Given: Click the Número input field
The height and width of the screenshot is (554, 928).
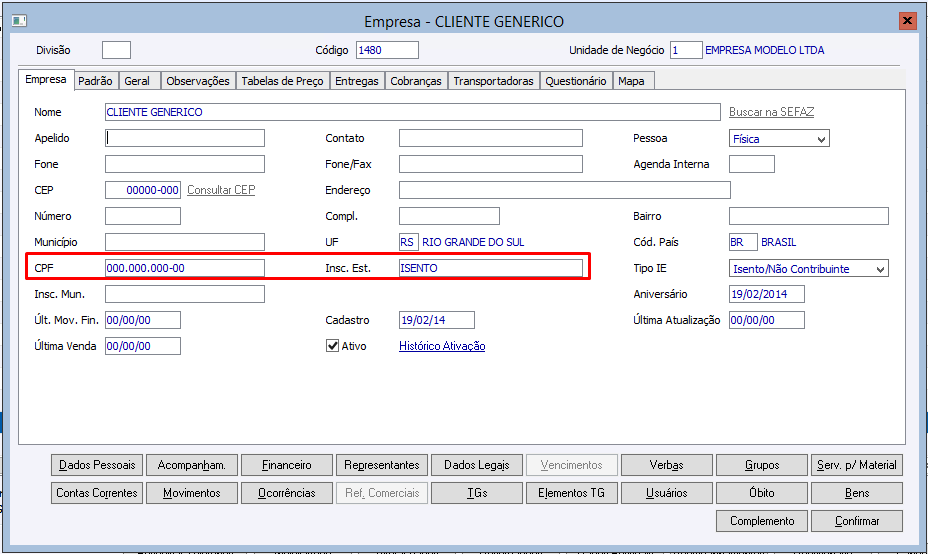Looking at the screenshot, I should [143, 216].
